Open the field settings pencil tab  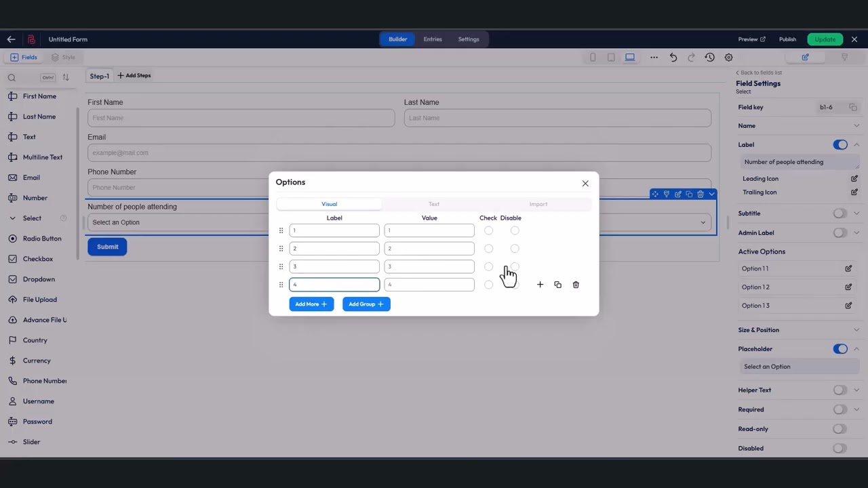click(805, 58)
